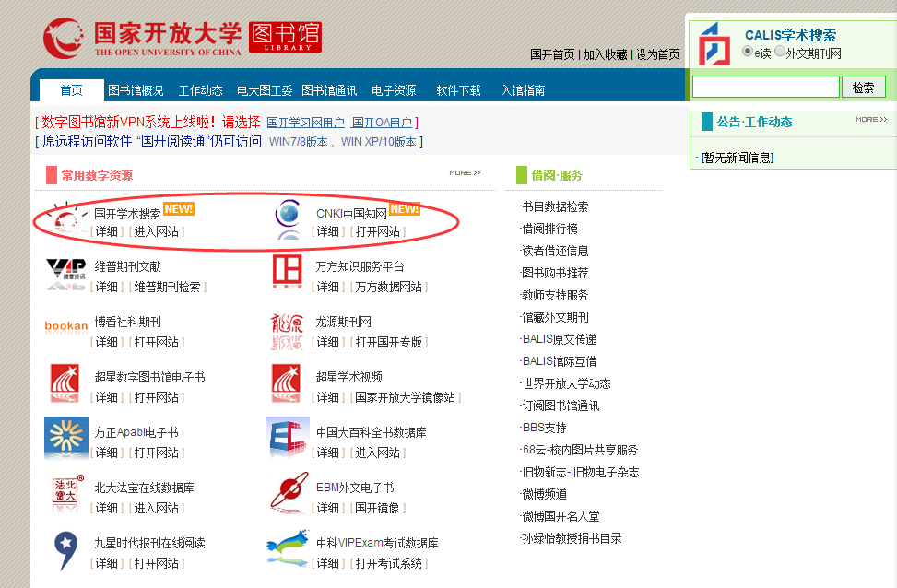Click the 北大法宝 logo icon
This screenshot has width=897, height=588.
point(67,493)
